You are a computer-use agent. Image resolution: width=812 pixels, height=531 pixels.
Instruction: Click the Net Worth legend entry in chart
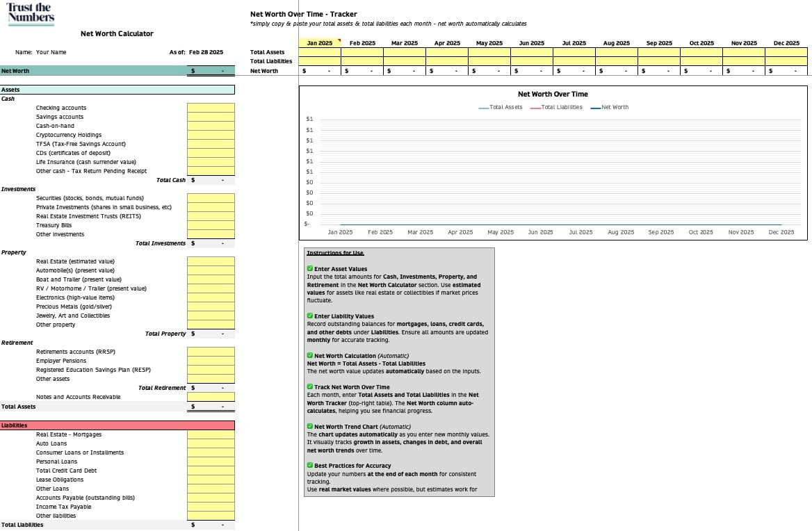610,107
